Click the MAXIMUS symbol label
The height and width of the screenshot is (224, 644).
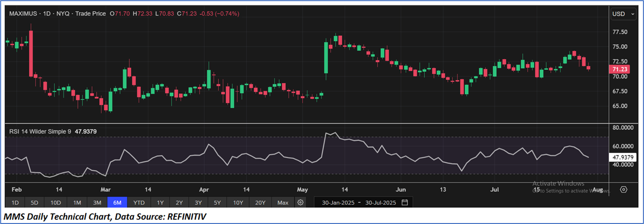pos(23,14)
